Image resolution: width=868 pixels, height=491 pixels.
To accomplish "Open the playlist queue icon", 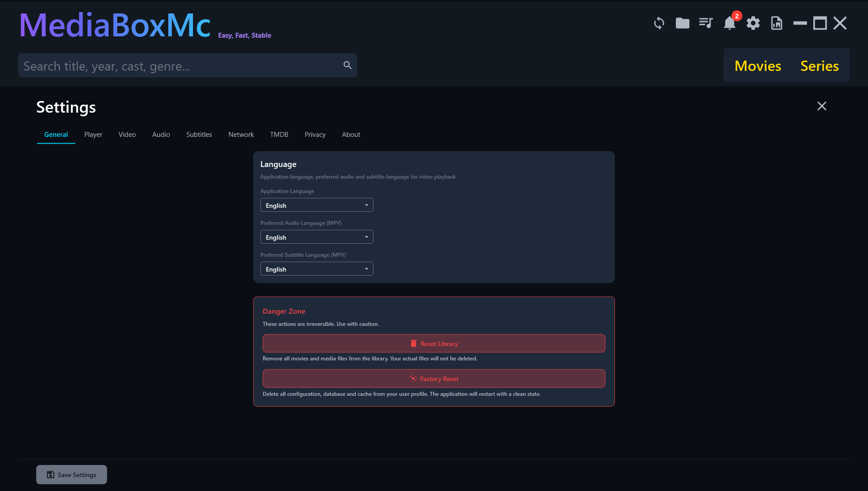I will click(x=706, y=23).
